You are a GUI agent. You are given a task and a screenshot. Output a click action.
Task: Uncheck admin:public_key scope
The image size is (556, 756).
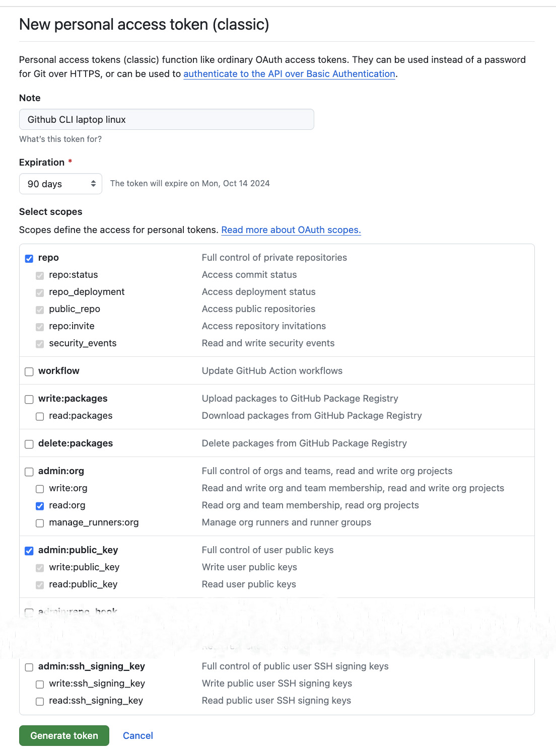coord(29,551)
